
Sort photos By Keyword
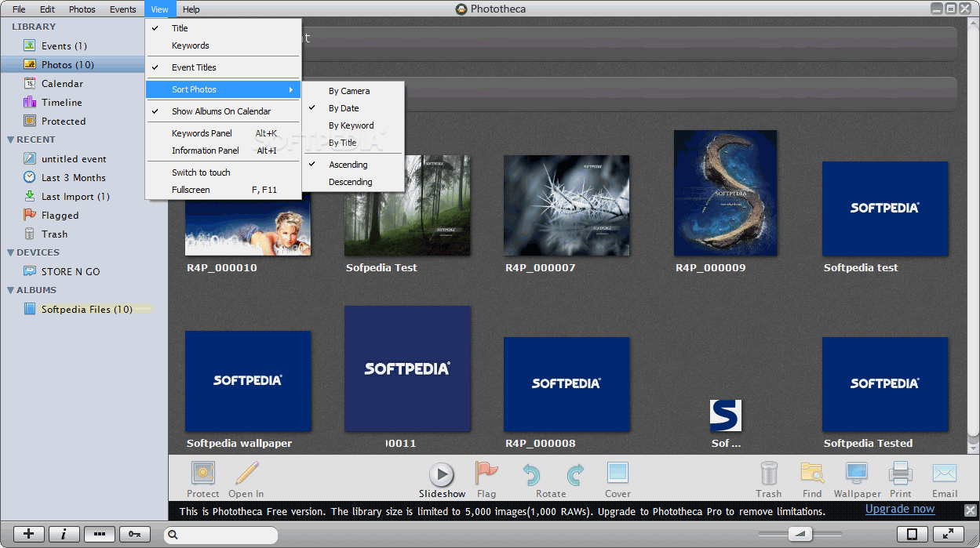[352, 125]
